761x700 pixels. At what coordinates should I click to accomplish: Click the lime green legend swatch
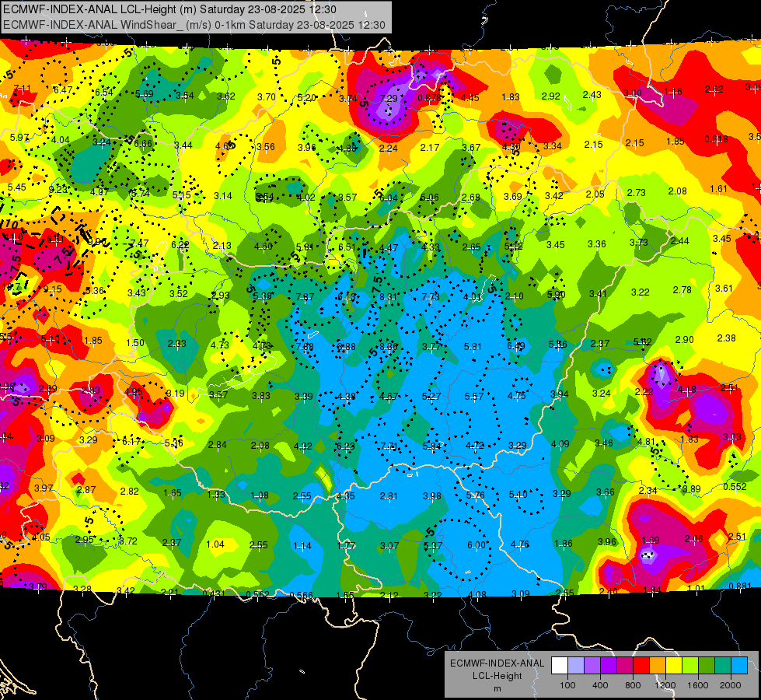click(x=690, y=666)
